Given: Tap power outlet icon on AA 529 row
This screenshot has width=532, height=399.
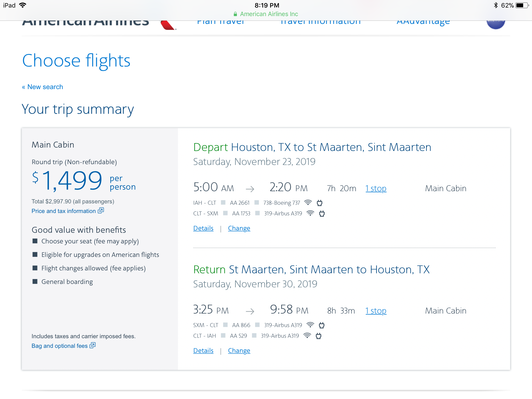Looking at the screenshot, I should click(x=318, y=336).
